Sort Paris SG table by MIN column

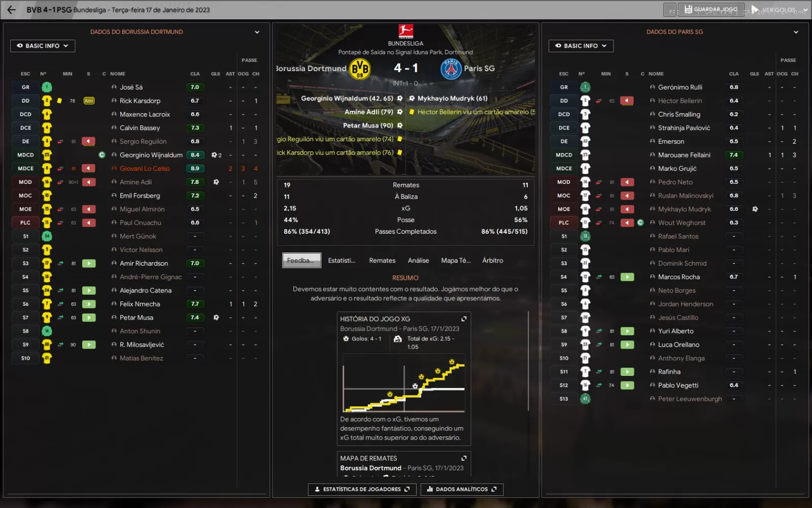point(606,74)
